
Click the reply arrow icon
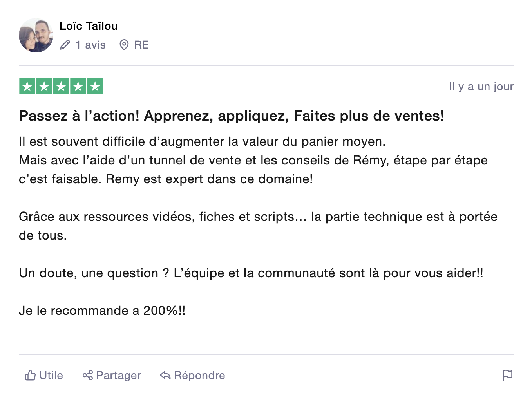[165, 375]
